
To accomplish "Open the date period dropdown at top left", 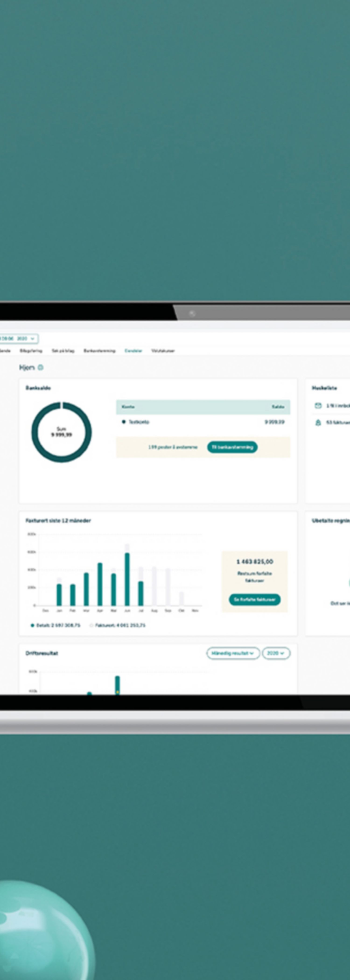I will (x=19, y=338).
